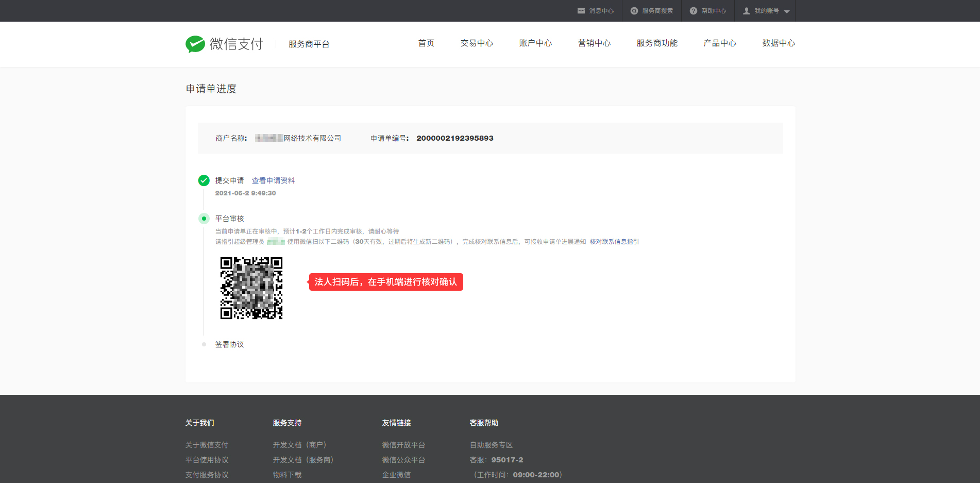Click the 服务支持 footer heading
This screenshot has width=980, height=483.
pos(287,423)
